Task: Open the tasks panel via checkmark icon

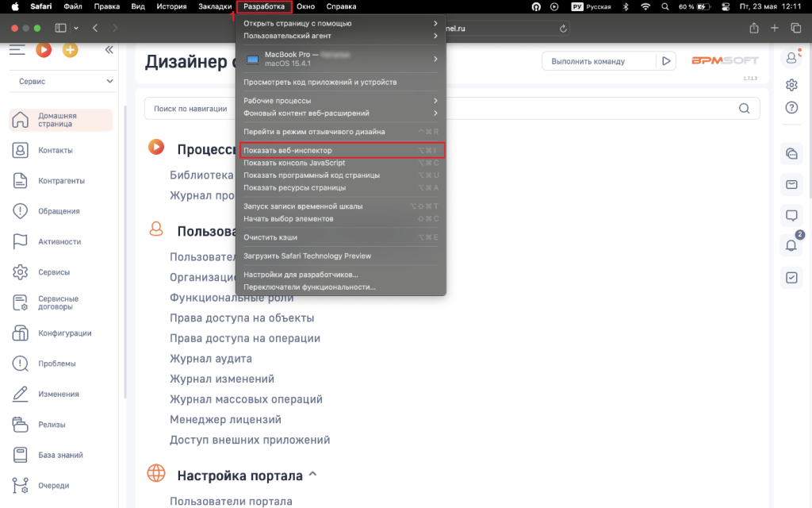Action: click(x=791, y=276)
